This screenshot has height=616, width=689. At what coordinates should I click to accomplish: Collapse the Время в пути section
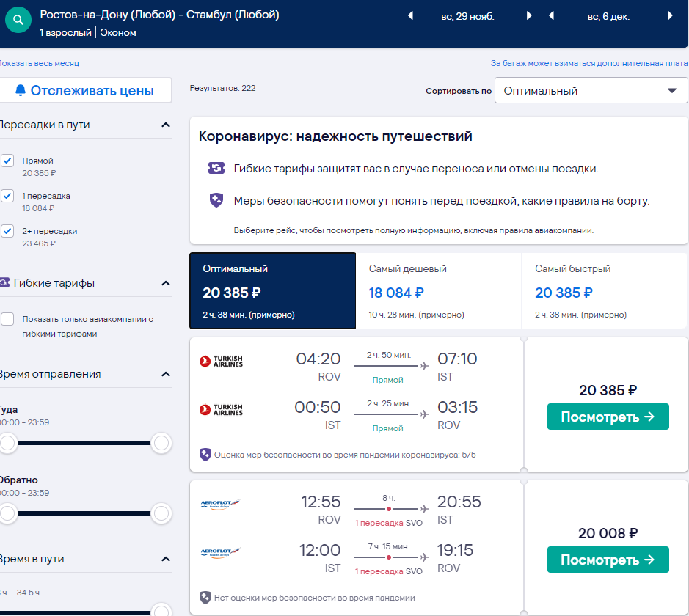click(x=166, y=559)
